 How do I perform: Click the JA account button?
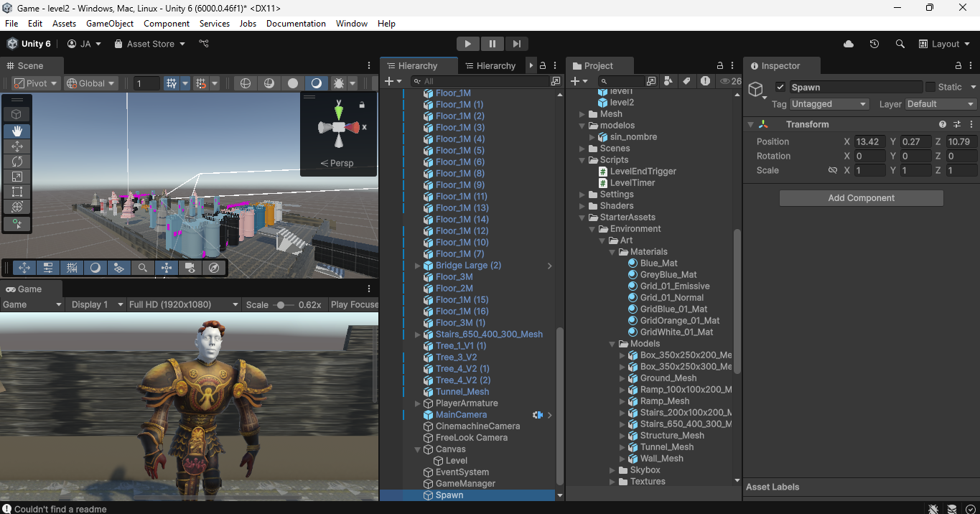click(84, 44)
